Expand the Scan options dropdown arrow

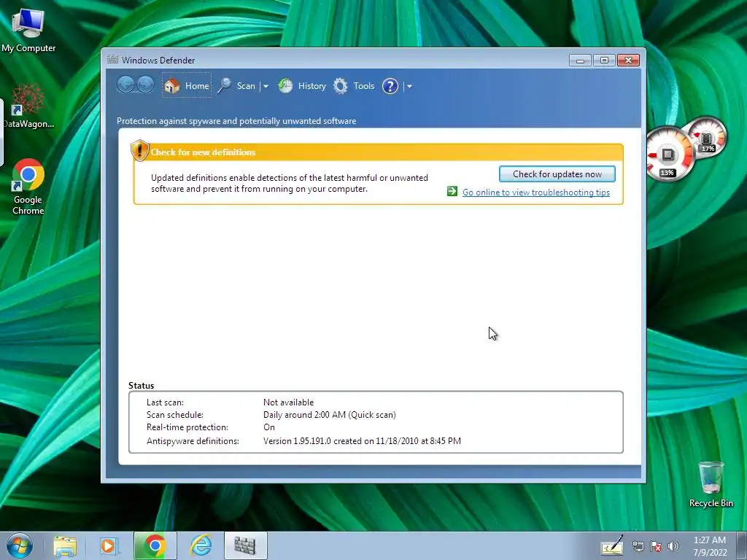(x=266, y=86)
